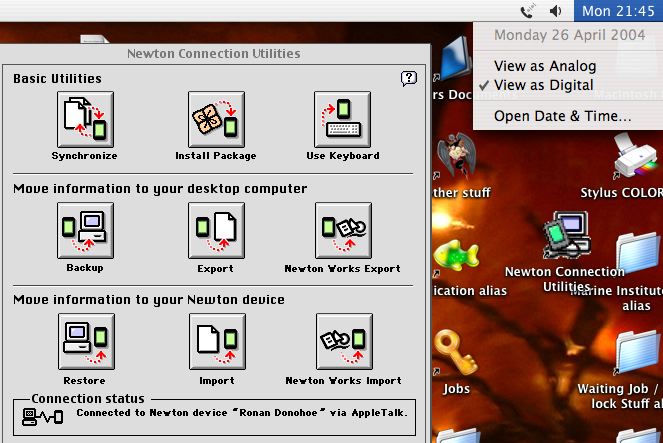Click the 'Install Package' label text
The height and width of the screenshot is (443, 663).
click(216, 156)
